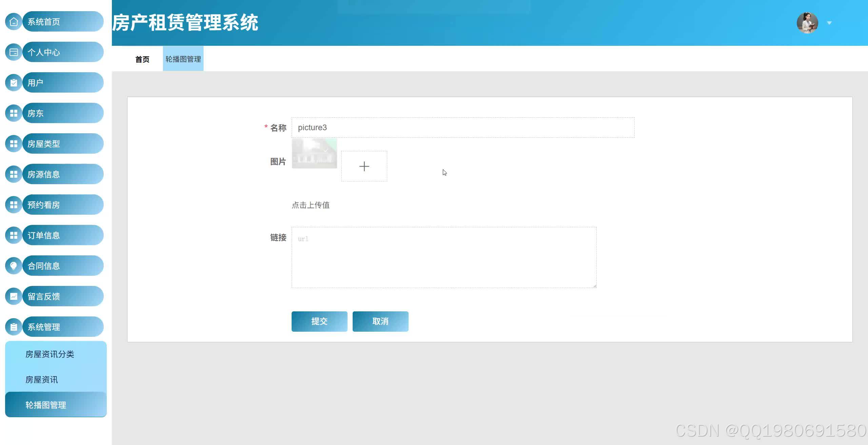Screen dimensions: 868x445
Task: Open 房屋资讯分类 from the submenu
Action: coord(50,354)
